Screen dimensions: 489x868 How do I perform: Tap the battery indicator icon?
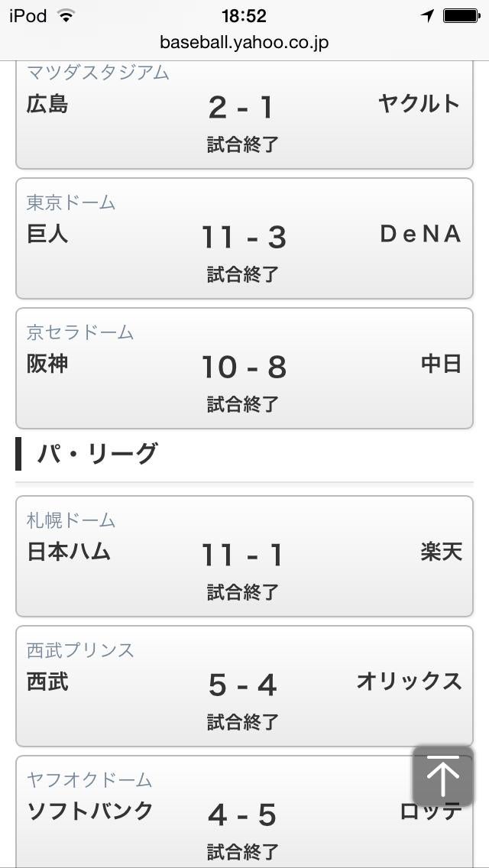[461, 16]
